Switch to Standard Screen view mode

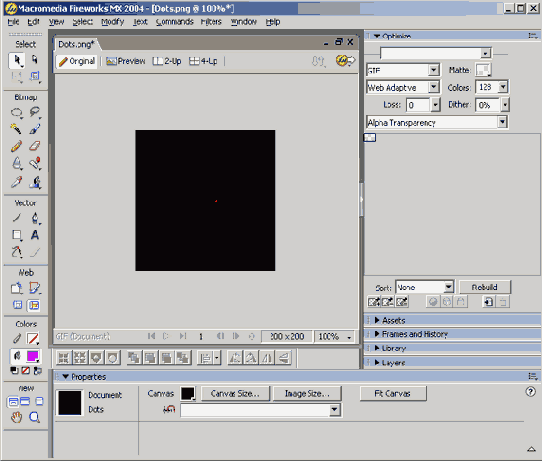click(13, 401)
